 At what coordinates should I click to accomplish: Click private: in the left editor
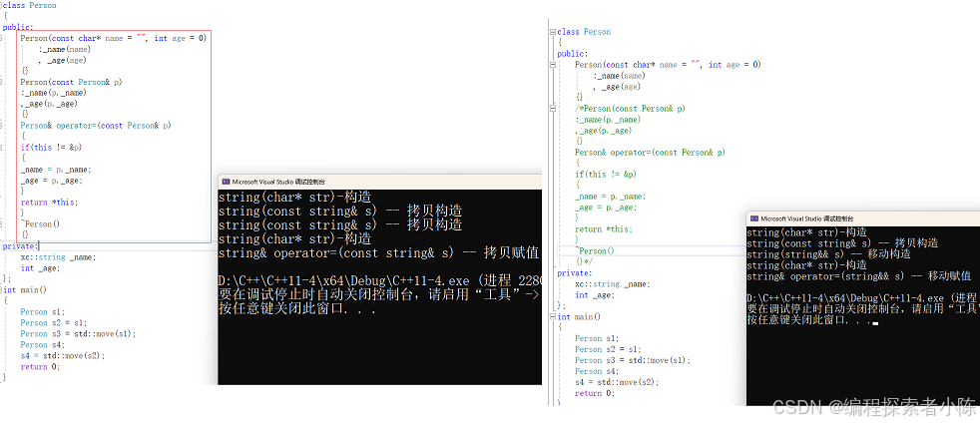[x=20, y=246]
